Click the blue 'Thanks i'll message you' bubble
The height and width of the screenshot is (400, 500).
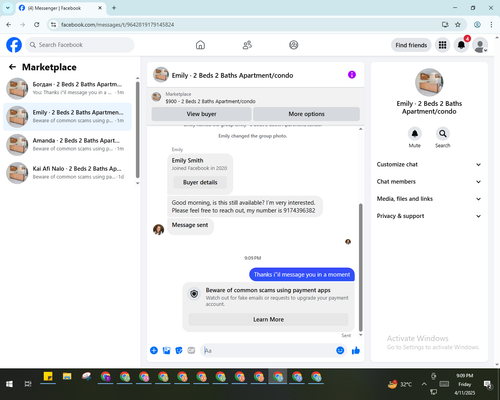[x=302, y=274]
